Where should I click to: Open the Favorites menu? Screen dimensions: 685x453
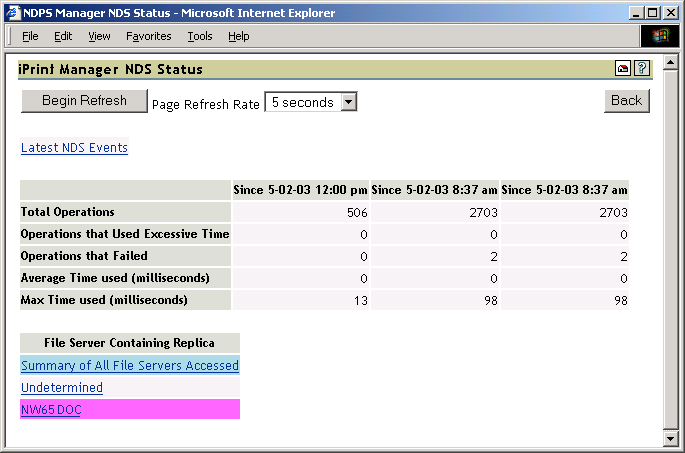click(148, 36)
